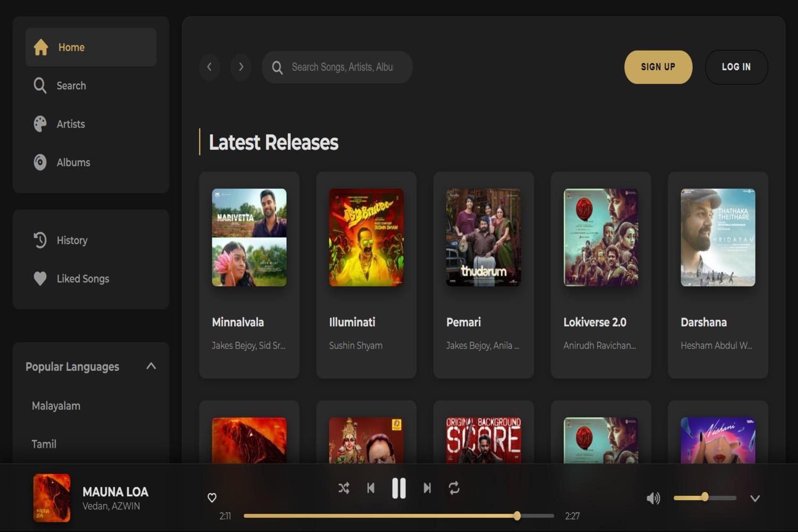This screenshot has height=532, width=798.
Task: Pause the current song
Action: 399,488
